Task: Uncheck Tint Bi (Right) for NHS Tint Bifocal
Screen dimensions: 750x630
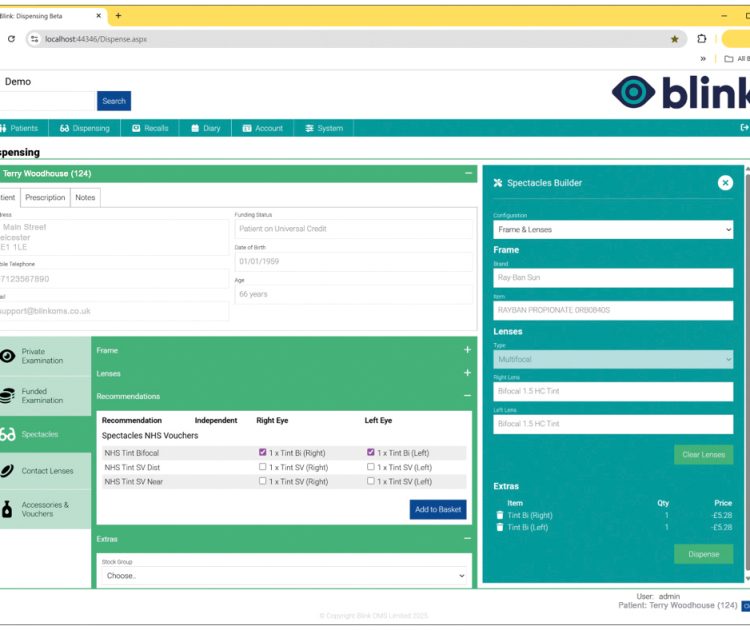Action: [262, 453]
